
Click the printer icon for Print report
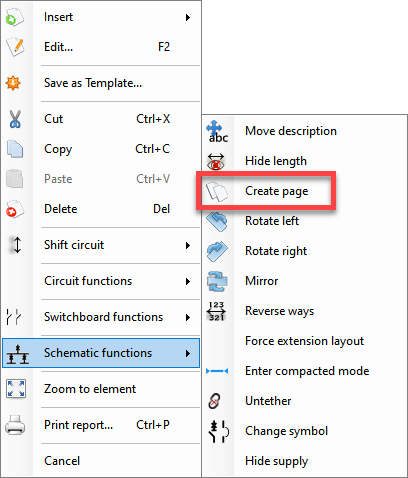[15, 425]
